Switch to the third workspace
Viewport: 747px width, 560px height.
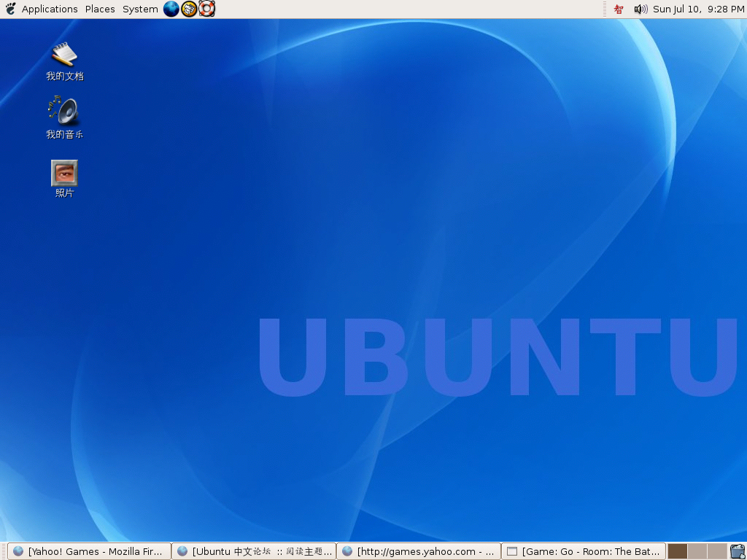pyautogui.click(x=717, y=551)
